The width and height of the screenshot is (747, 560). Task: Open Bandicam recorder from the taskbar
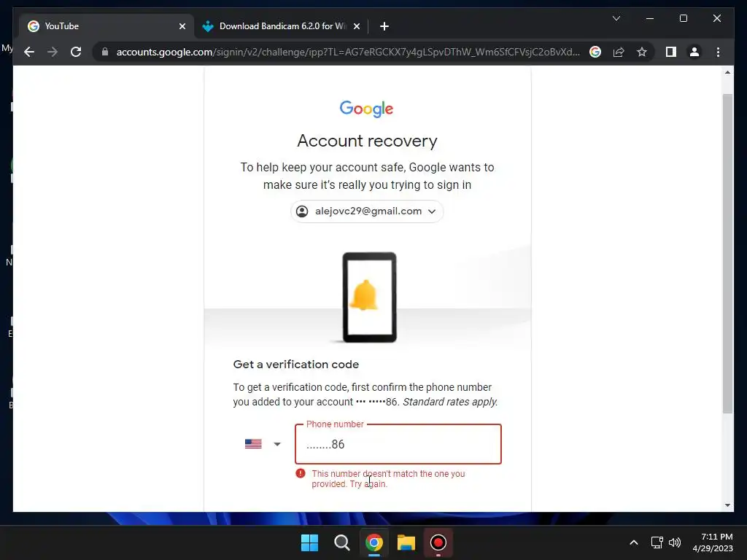[x=438, y=542]
